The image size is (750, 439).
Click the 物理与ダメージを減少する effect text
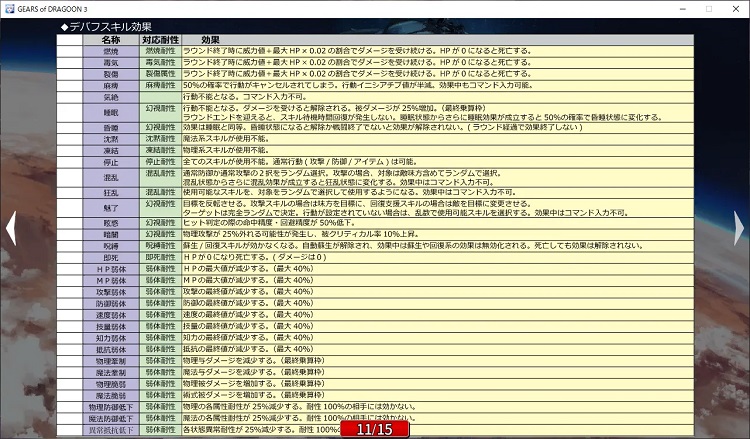point(229,361)
